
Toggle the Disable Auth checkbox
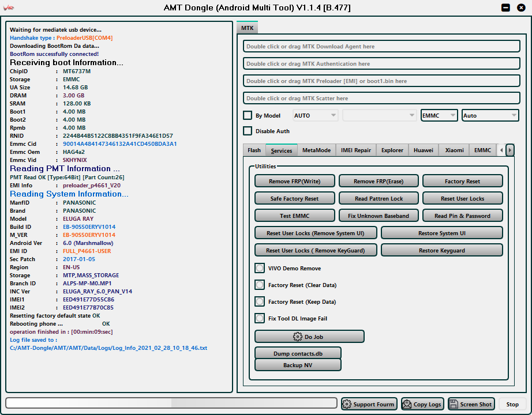tap(248, 131)
